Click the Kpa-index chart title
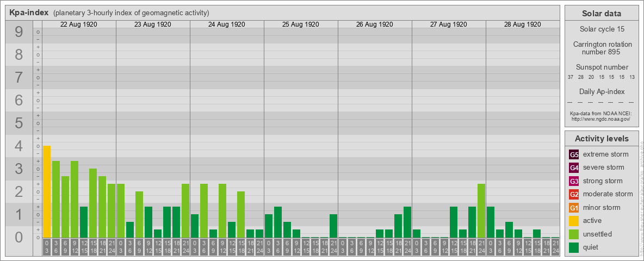The image size is (644, 261). (x=29, y=13)
